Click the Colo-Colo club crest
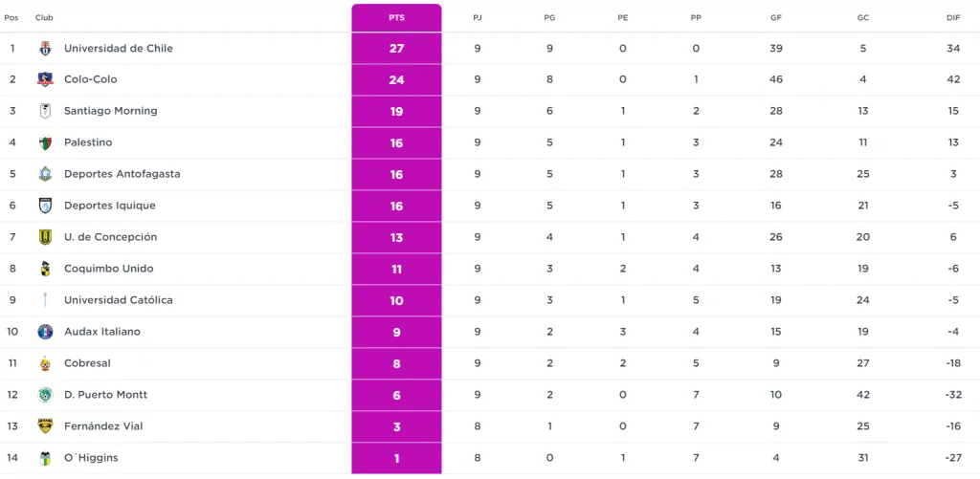This screenshot has height=479, width=980. (x=45, y=80)
